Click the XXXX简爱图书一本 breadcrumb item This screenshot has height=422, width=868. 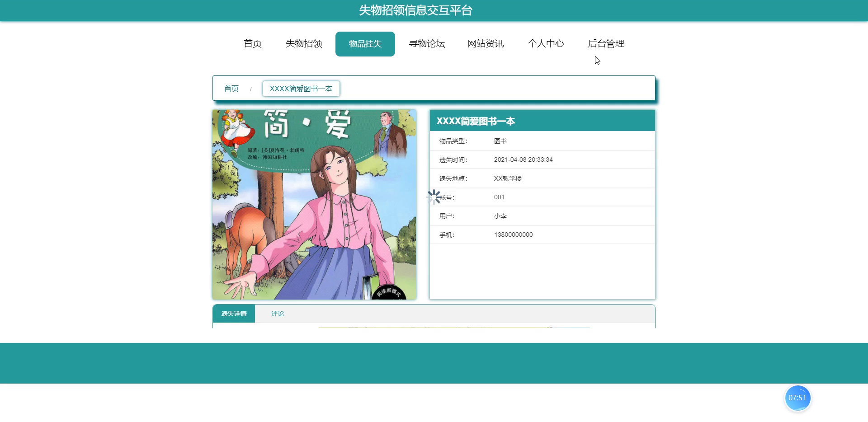[x=301, y=89]
